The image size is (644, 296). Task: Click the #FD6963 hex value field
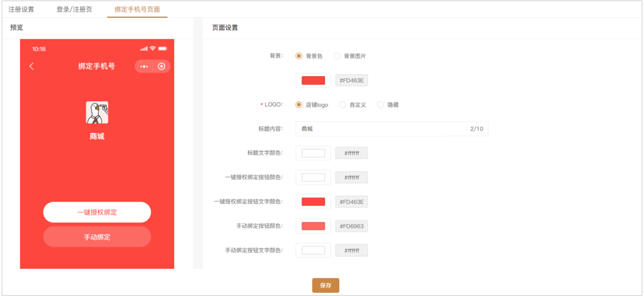[352, 226]
